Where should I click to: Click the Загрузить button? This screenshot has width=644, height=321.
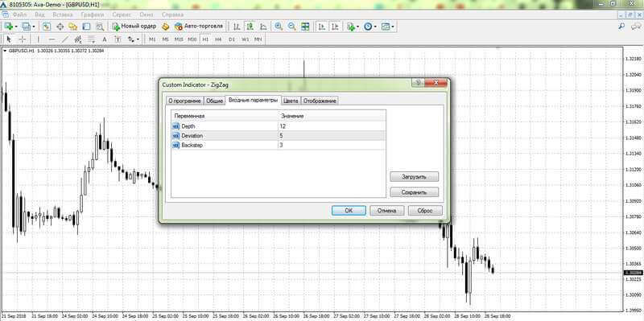[x=414, y=177]
